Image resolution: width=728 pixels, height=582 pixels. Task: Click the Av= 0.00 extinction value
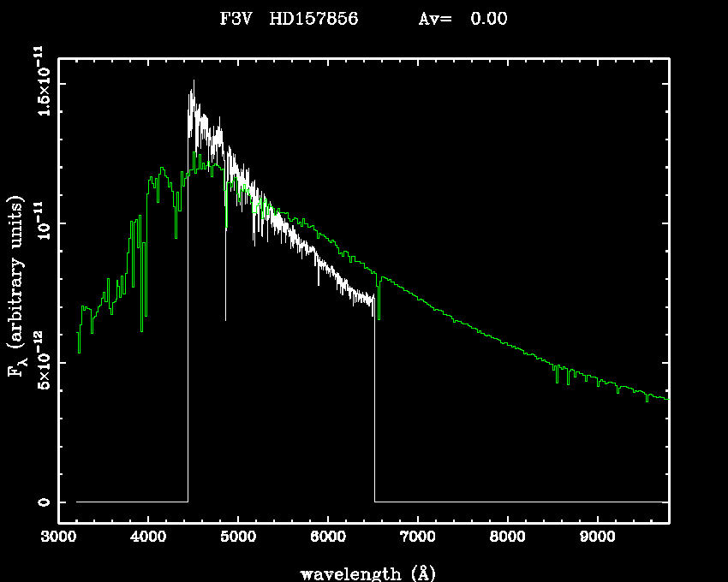462,19
